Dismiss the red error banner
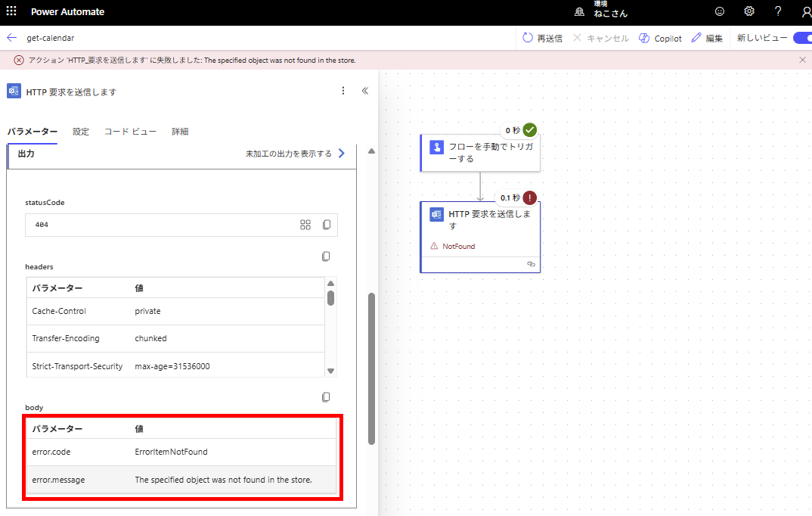Viewport: 812px width, 516px height. pyautogui.click(x=802, y=60)
